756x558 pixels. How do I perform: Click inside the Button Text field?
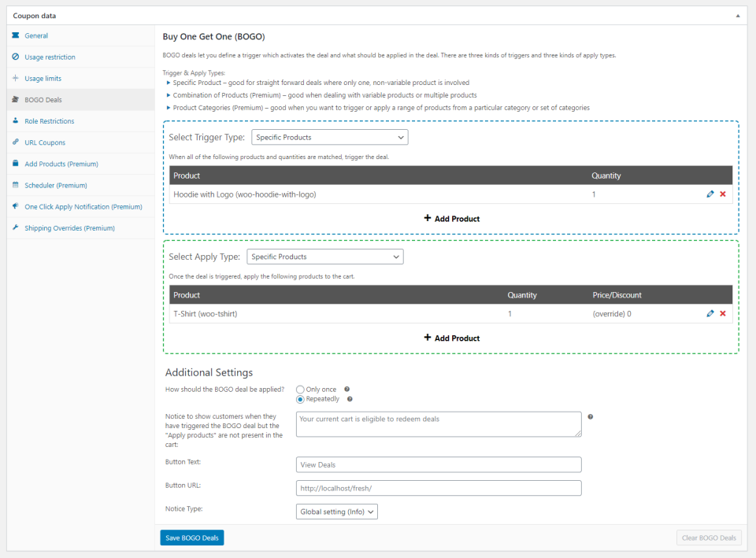(438, 464)
